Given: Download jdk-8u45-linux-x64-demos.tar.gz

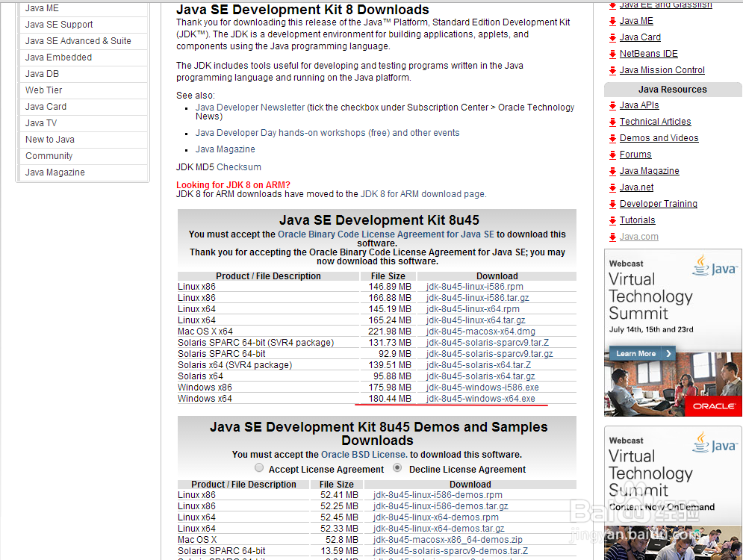Looking at the screenshot, I should (439, 529).
